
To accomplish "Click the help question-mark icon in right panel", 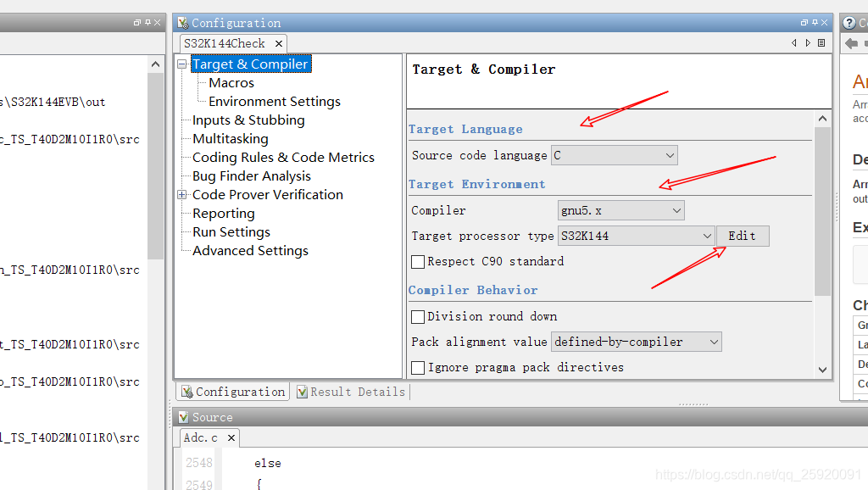I will (x=849, y=23).
